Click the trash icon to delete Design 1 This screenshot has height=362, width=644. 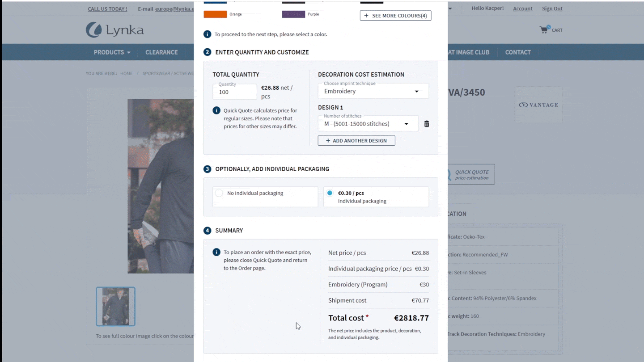tap(426, 124)
